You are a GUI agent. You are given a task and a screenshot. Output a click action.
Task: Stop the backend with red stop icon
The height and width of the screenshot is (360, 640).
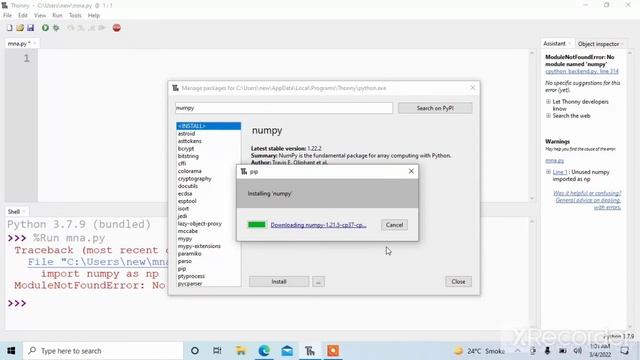pos(117,28)
